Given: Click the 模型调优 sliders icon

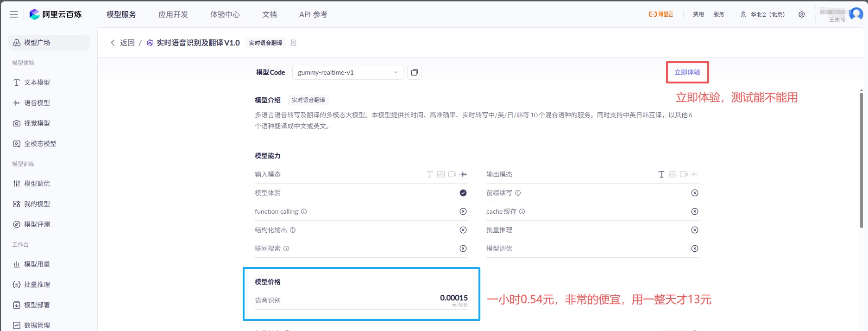Looking at the screenshot, I should pos(17,184).
